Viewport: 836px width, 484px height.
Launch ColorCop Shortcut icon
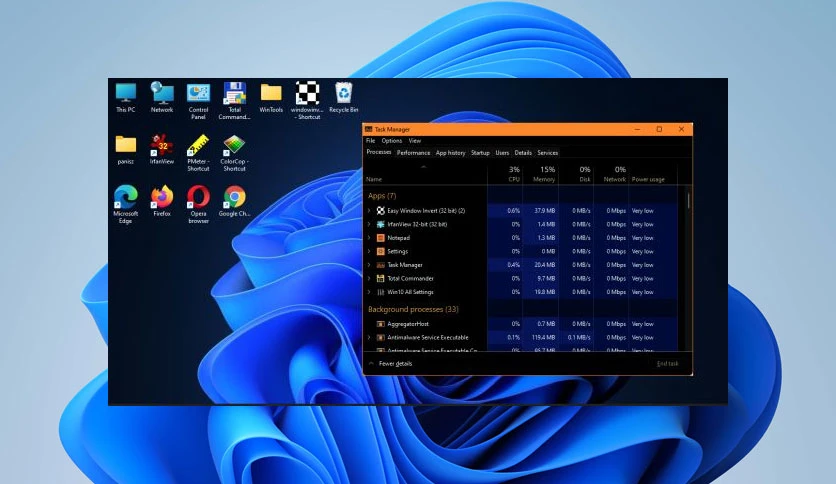(x=235, y=152)
